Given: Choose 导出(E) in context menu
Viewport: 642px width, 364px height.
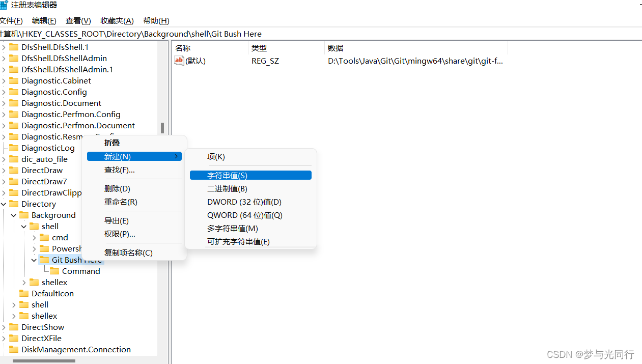Looking at the screenshot, I should click(134, 221).
